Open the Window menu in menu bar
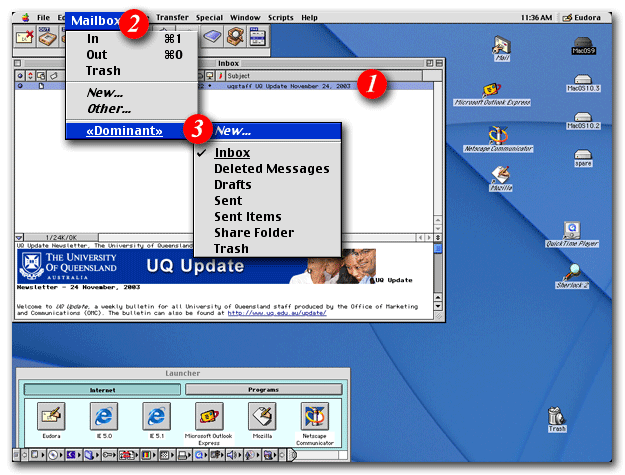This screenshot has height=475, width=625. [244, 18]
